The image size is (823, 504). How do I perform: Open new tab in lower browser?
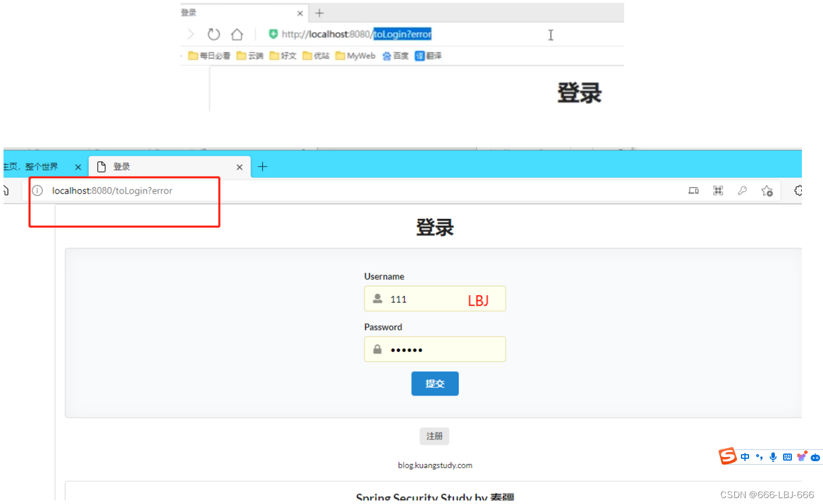tap(262, 167)
